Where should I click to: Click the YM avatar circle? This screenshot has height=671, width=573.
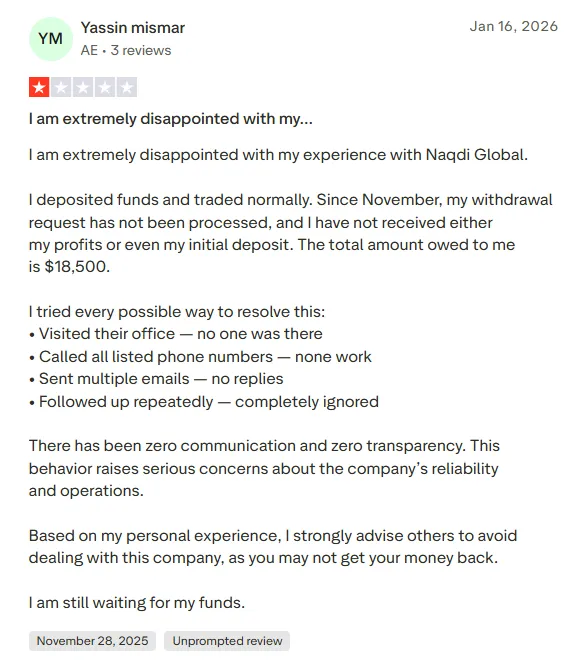coord(51,39)
